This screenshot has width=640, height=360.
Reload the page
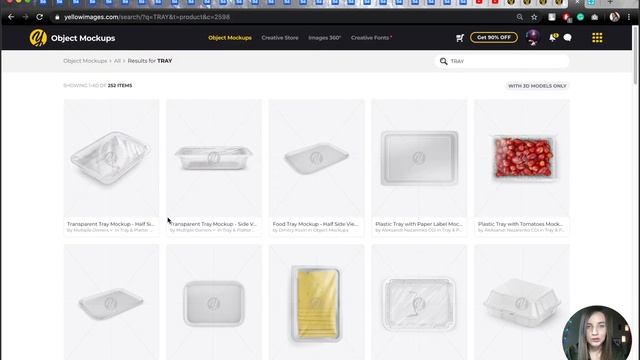(40, 17)
